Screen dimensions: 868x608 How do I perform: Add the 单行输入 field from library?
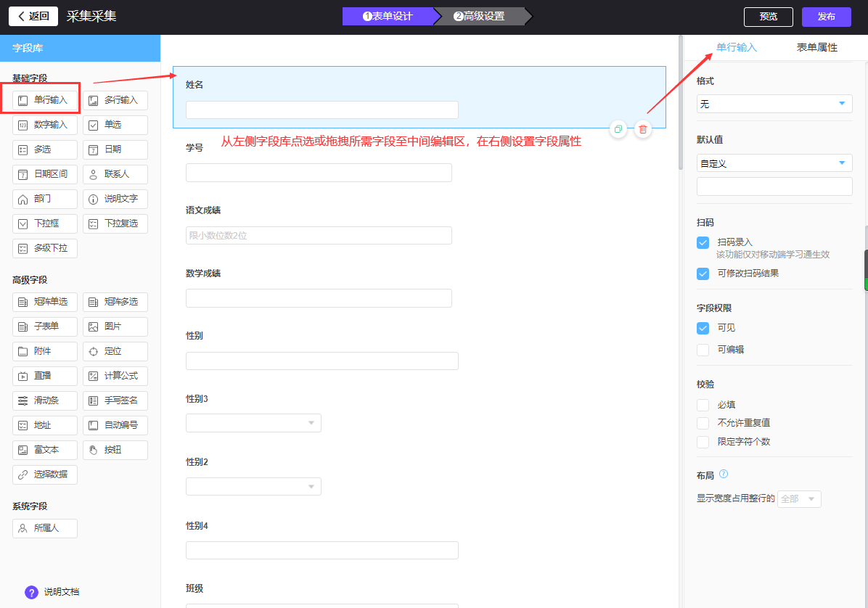pos(45,100)
